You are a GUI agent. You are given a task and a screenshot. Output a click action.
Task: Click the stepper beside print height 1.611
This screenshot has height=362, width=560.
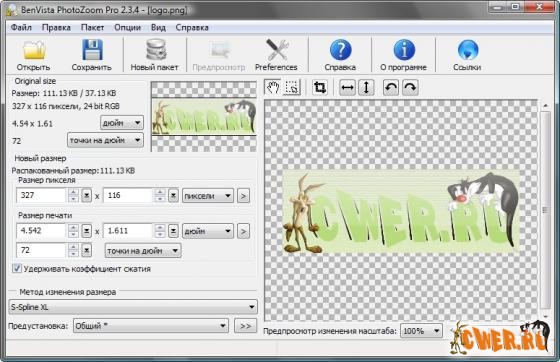(160, 231)
